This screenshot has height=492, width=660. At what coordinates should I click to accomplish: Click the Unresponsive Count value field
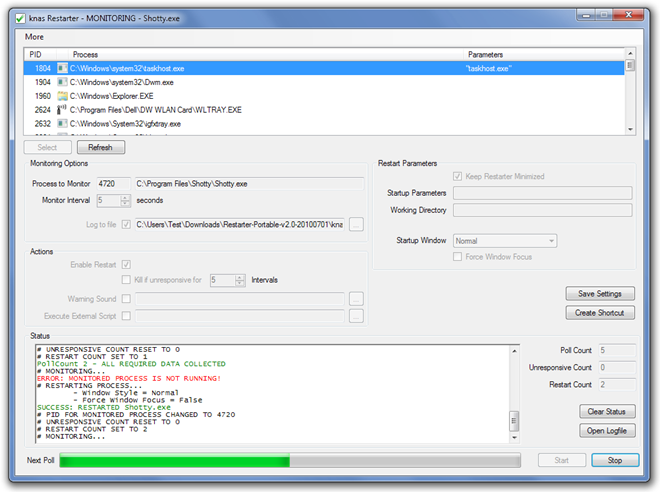(x=617, y=367)
